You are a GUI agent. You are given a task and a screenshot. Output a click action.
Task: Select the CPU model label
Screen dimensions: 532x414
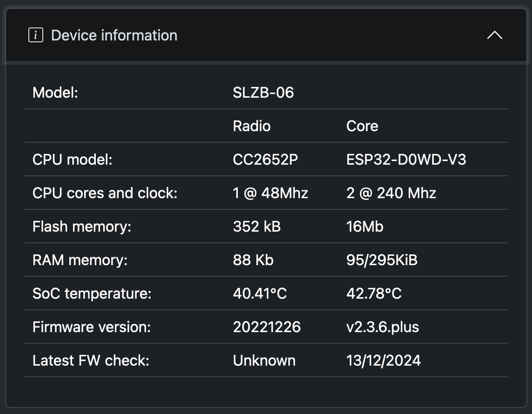click(72, 160)
